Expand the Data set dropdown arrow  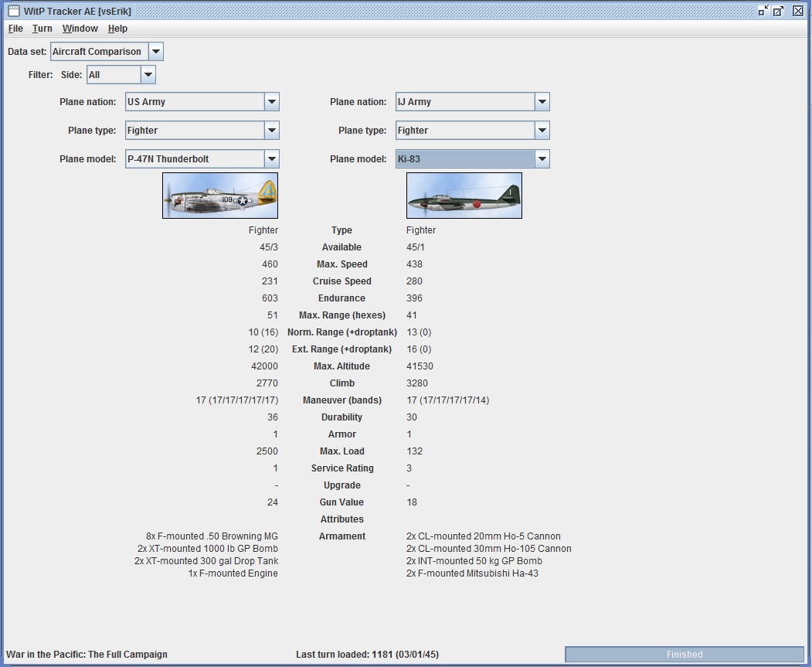pyautogui.click(x=156, y=52)
